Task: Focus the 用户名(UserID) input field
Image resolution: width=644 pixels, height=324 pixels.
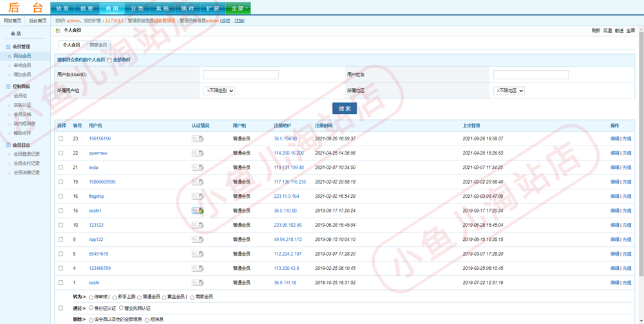Action: pyautogui.click(x=241, y=75)
